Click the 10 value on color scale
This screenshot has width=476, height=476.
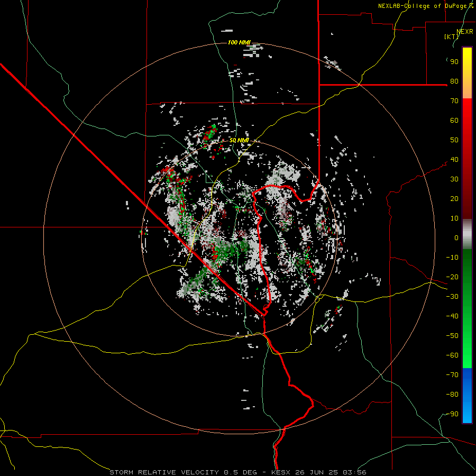pos(454,218)
